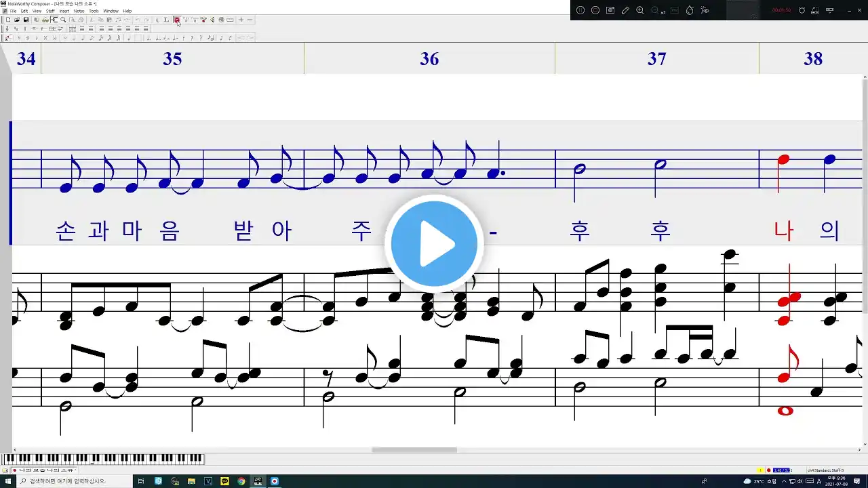
Task: Open the Window menu
Action: 111,11
